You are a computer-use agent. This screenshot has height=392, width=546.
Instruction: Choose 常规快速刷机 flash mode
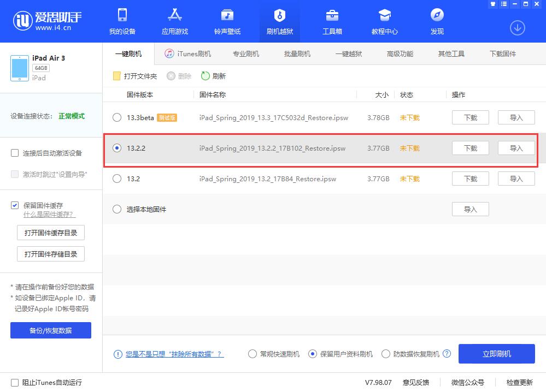(x=253, y=354)
